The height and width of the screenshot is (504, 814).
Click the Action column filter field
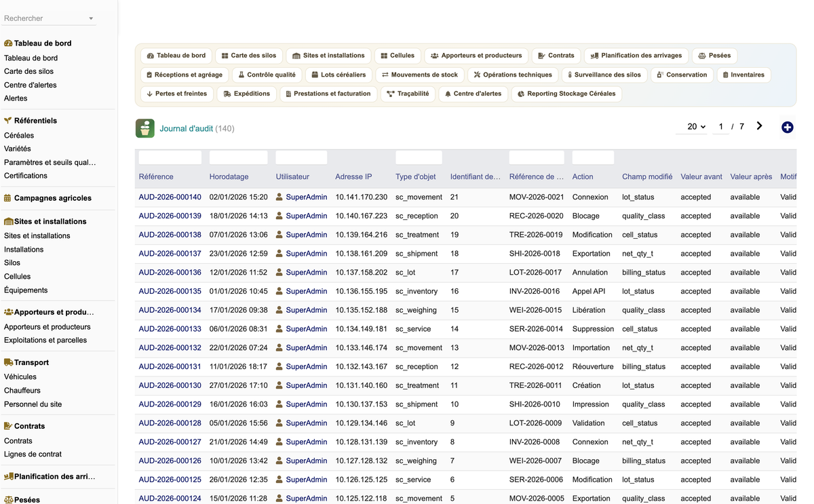[593, 157]
